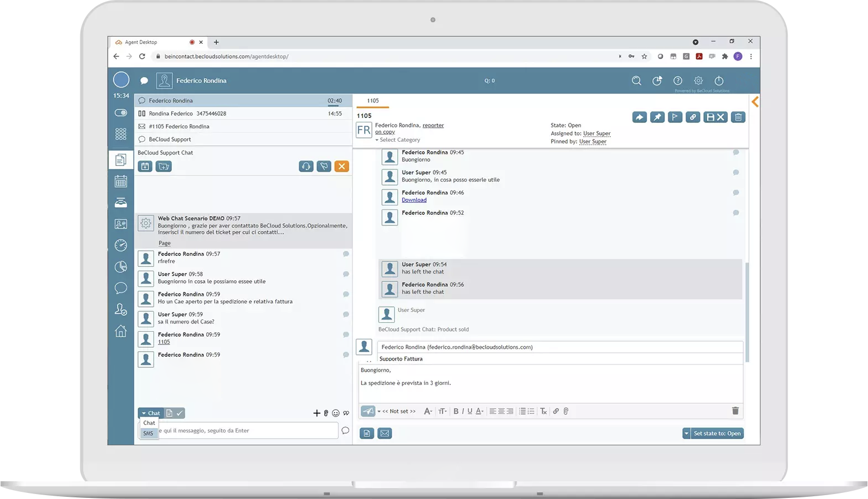Screen dimensions: 868x499
Task: Toggle underline formatting in the reply editor
Action: click(469, 411)
